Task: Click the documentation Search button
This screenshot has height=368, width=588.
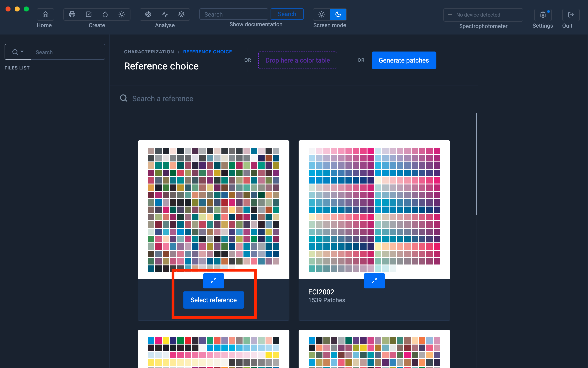Action: coord(287,14)
